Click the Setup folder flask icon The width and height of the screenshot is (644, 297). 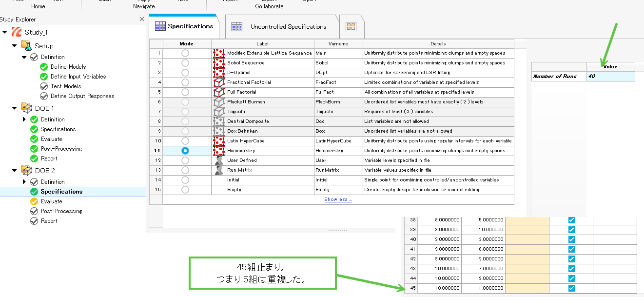click(26, 45)
